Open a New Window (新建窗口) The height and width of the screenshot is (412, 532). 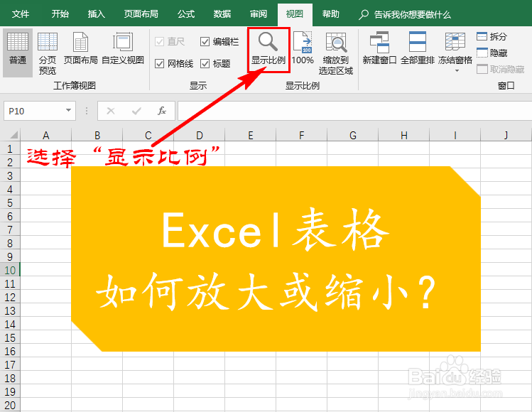tap(379, 48)
